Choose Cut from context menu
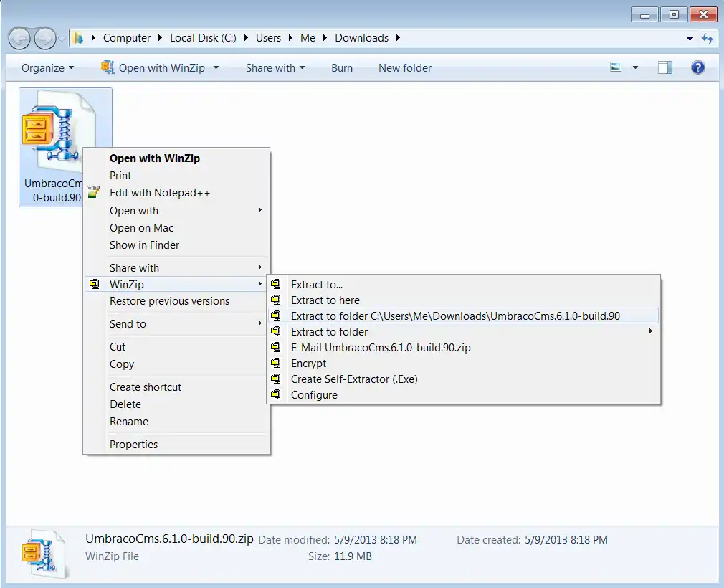The image size is (724, 588). (x=176, y=346)
